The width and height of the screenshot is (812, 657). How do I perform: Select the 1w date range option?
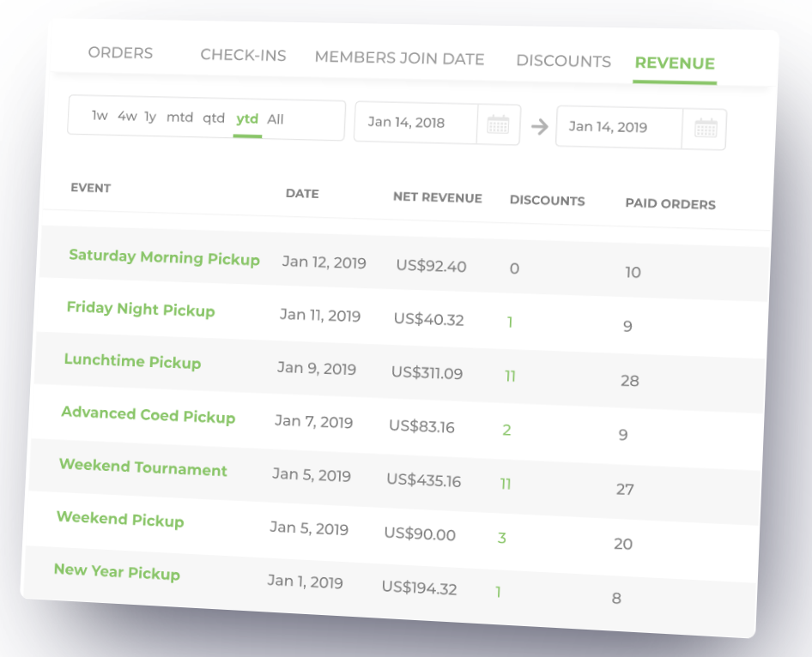point(100,116)
